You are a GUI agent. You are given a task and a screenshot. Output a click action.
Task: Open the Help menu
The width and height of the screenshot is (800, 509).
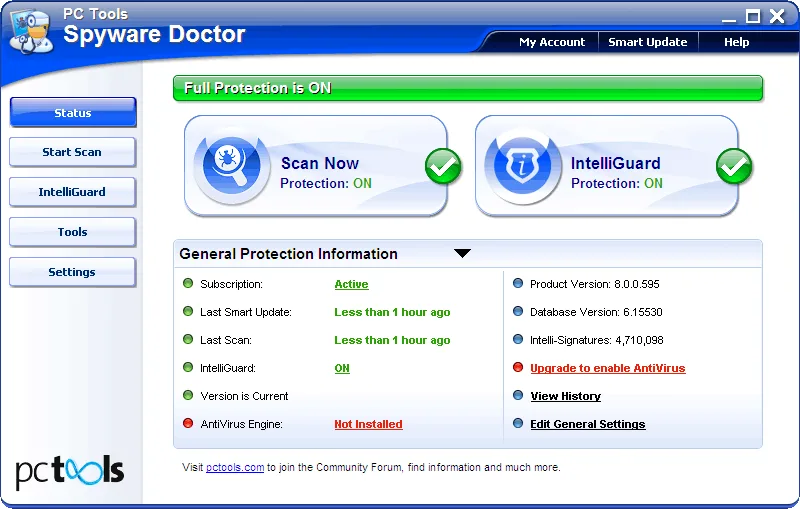click(x=736, y=42)
